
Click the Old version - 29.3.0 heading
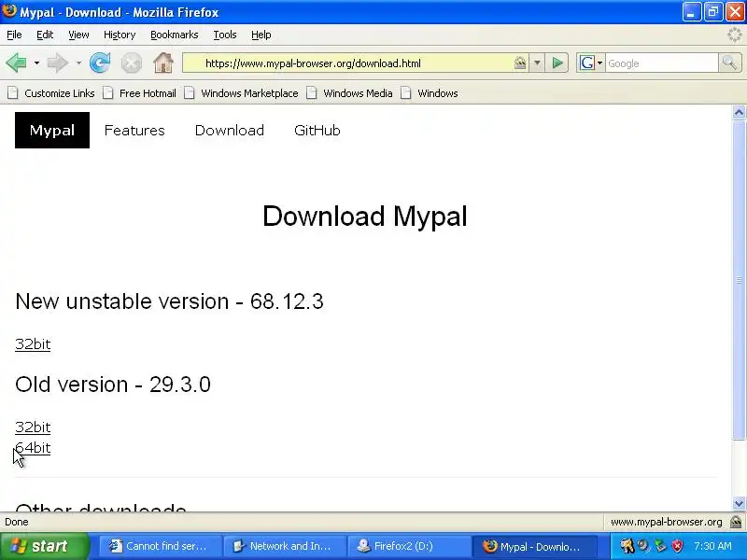point(113,385)
